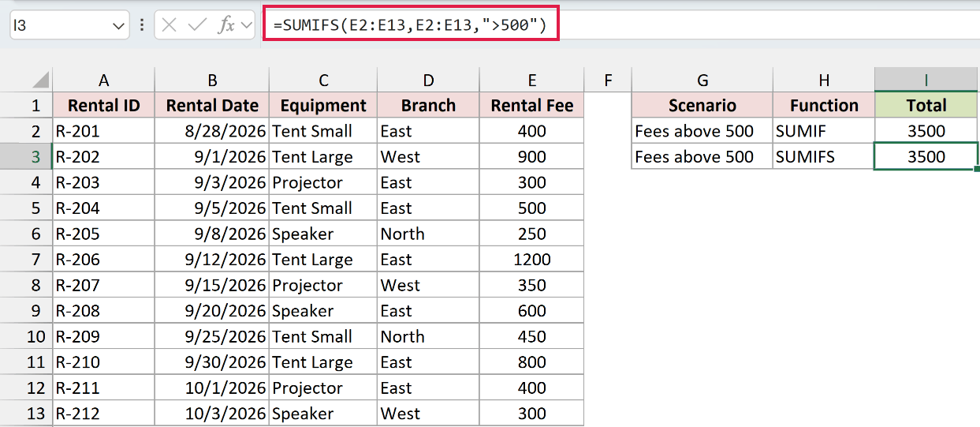980x427 pixels.
Task: Select column C header
Action: (323, 80)
